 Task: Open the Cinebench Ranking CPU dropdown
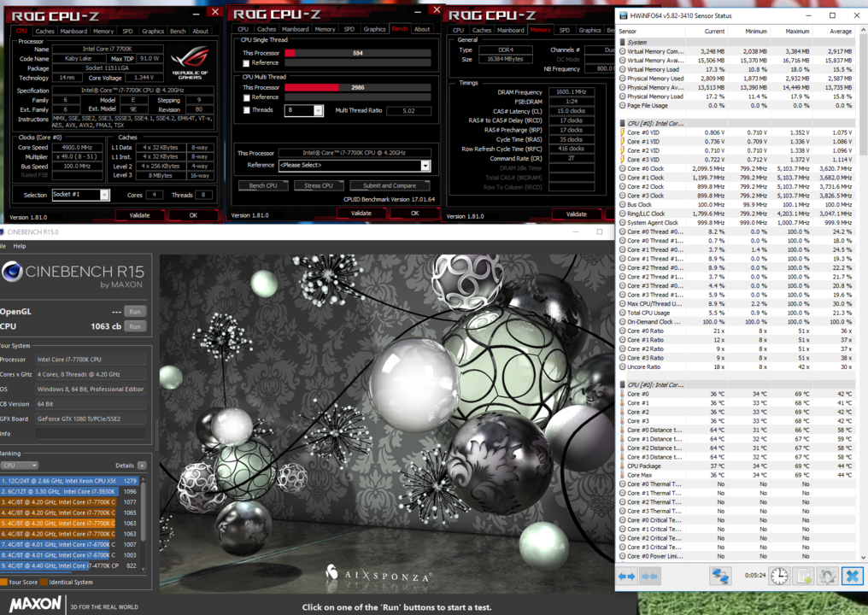point(20,466)
